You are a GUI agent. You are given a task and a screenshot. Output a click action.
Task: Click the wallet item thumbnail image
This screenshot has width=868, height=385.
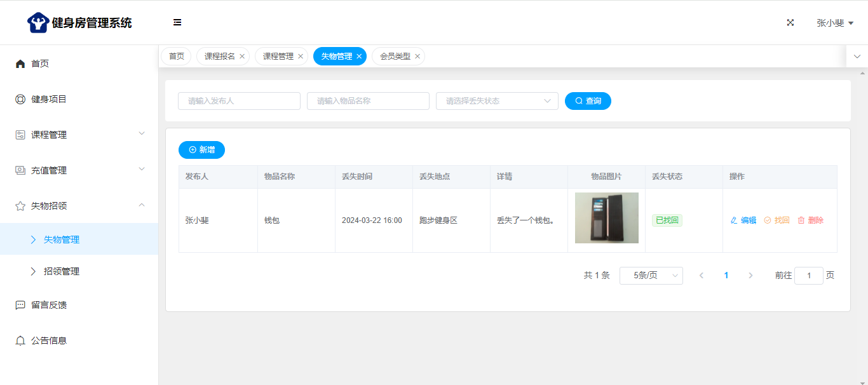(x=606, y=218)
